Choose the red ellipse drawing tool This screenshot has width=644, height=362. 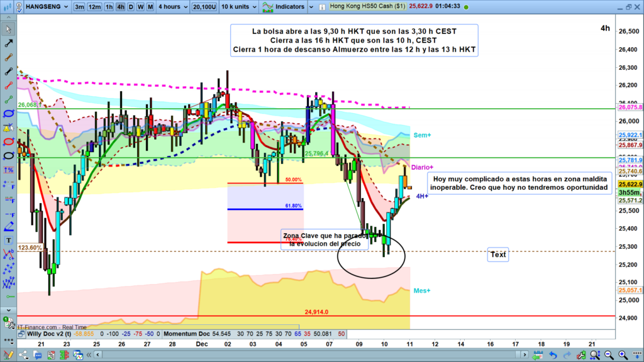(x=9, y=141)
